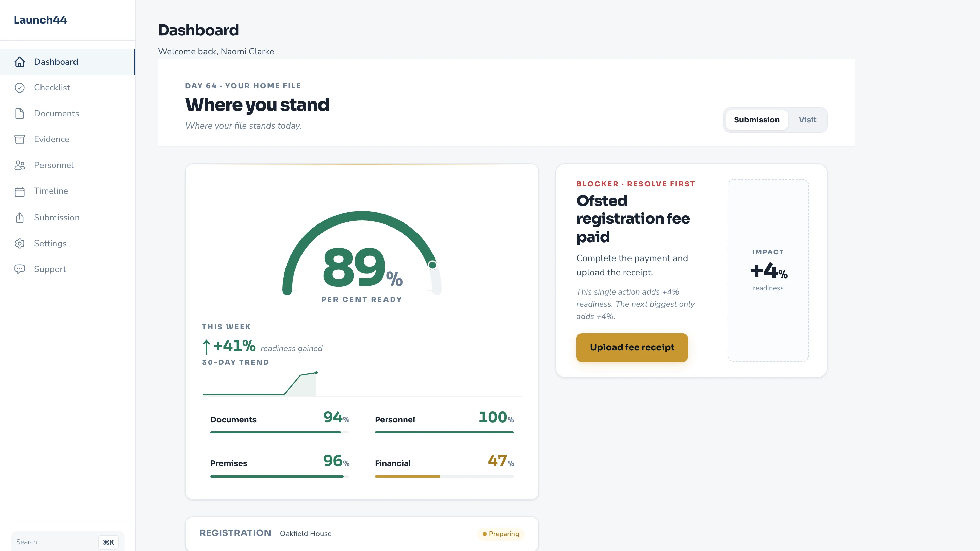Open Settings in sidebar
The width and height of the screenshot is (980, 551).
(x=67, y=244)
